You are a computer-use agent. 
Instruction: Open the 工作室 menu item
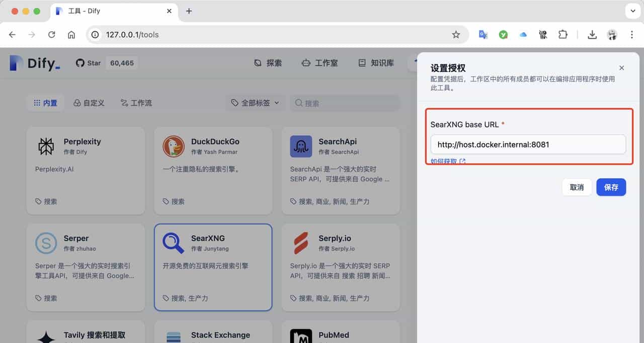[319, 62]
